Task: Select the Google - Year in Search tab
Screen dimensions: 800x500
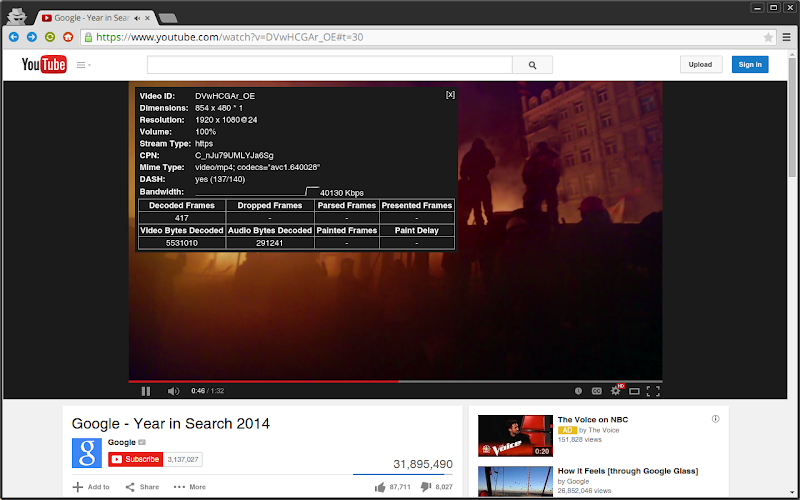Action: [x=91, y=18]
